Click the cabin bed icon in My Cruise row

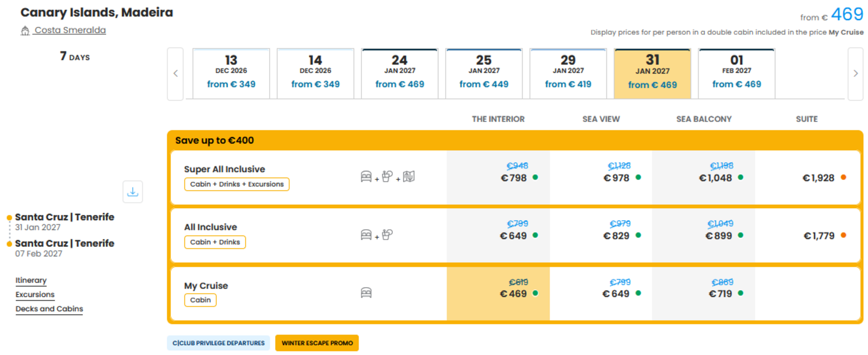pos(366,293)
